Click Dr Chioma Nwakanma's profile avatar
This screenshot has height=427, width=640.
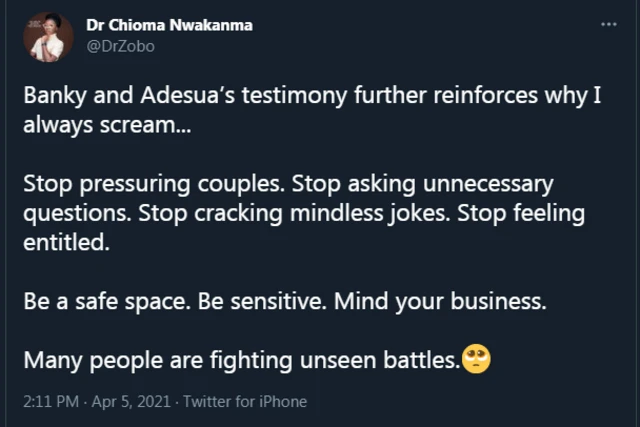point(47,37)
